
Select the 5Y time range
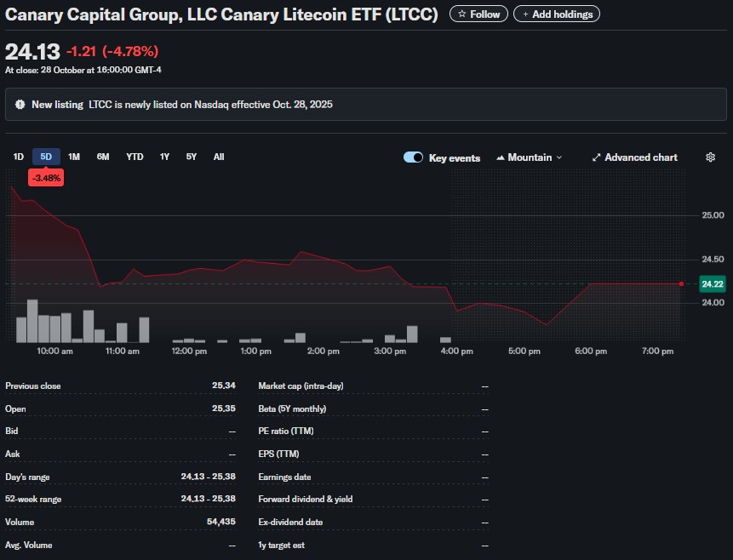pyautogui.click(x=192, y=157)
